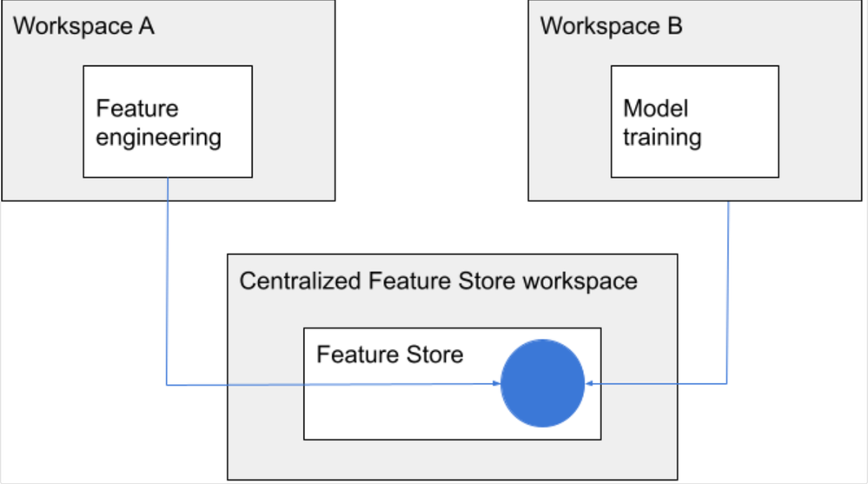Select the 'Feature engineering' box
Viewport: 868px width, 484px height.
click(168, 122)
